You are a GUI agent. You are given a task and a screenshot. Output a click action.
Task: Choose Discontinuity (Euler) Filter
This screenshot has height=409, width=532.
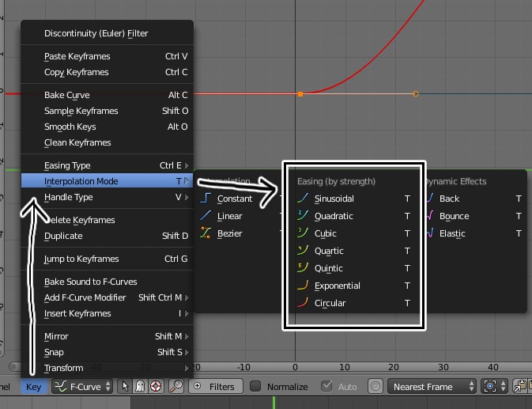point(107,33)
